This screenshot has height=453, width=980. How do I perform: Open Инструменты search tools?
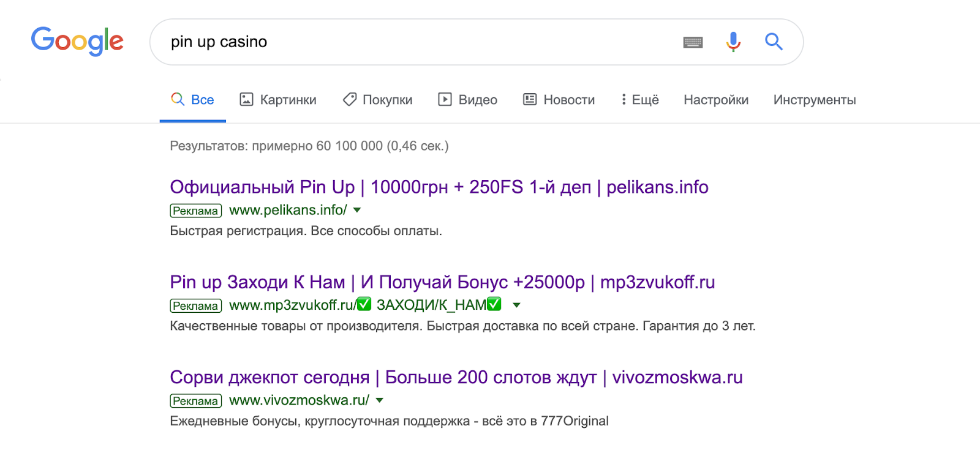pyautogui.click(x=815, y=100)
